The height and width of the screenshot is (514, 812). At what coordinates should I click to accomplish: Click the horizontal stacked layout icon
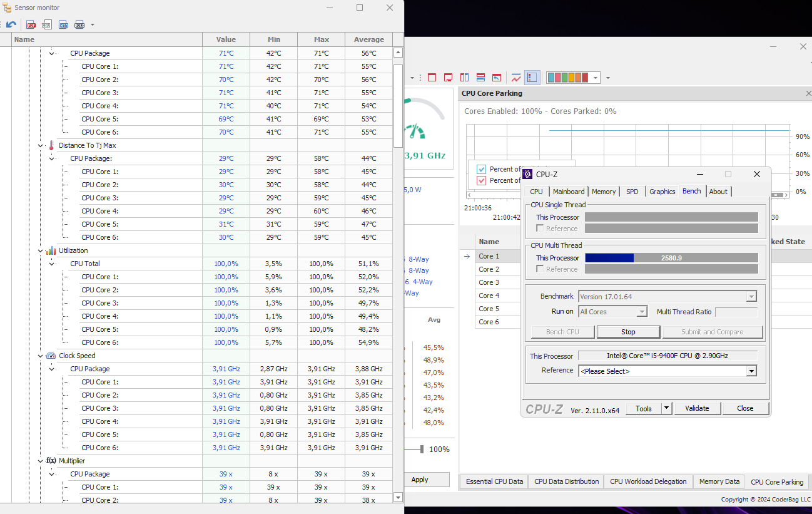click(480, 78)
